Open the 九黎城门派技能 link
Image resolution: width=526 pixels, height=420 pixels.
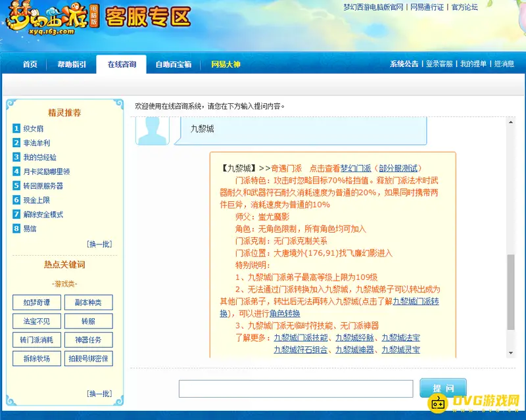click(300, 337)
